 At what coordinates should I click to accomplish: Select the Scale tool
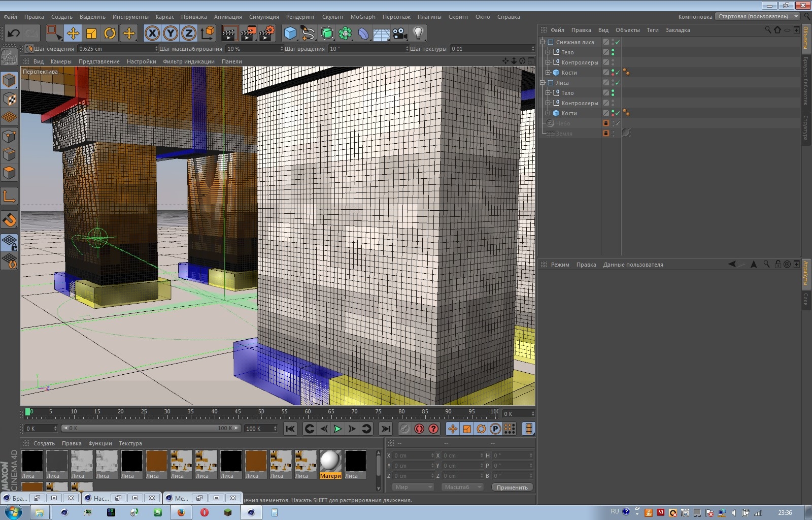pyautogui.click(x=92, y=33)
